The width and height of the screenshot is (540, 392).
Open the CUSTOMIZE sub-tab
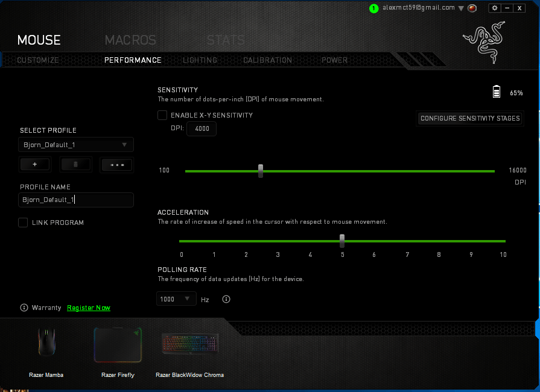point(38,60)
